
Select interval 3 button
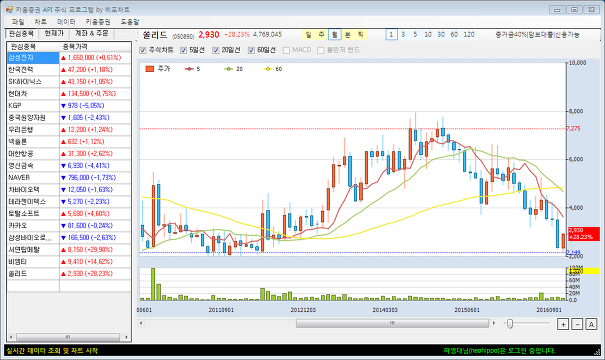click(x=403, y=35)
